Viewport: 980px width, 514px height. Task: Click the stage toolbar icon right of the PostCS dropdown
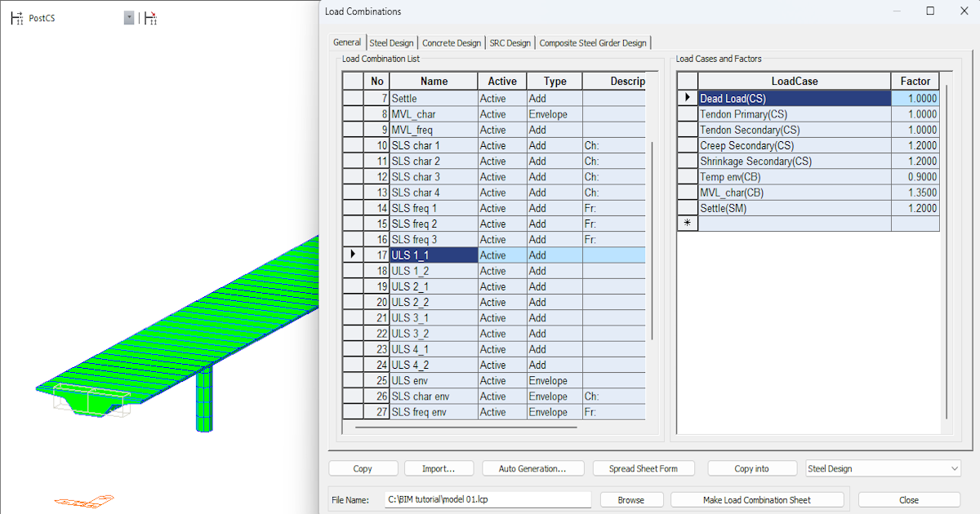(150, 18)
